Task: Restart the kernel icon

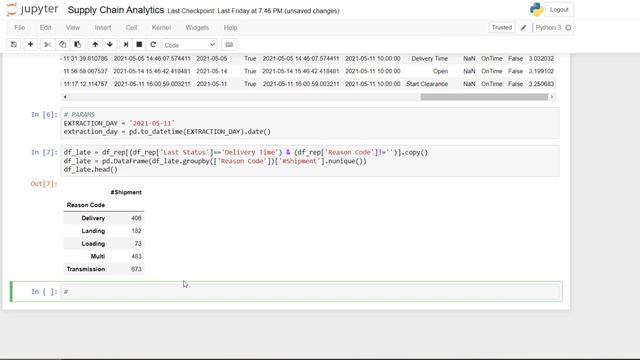Action: [153, 44]
